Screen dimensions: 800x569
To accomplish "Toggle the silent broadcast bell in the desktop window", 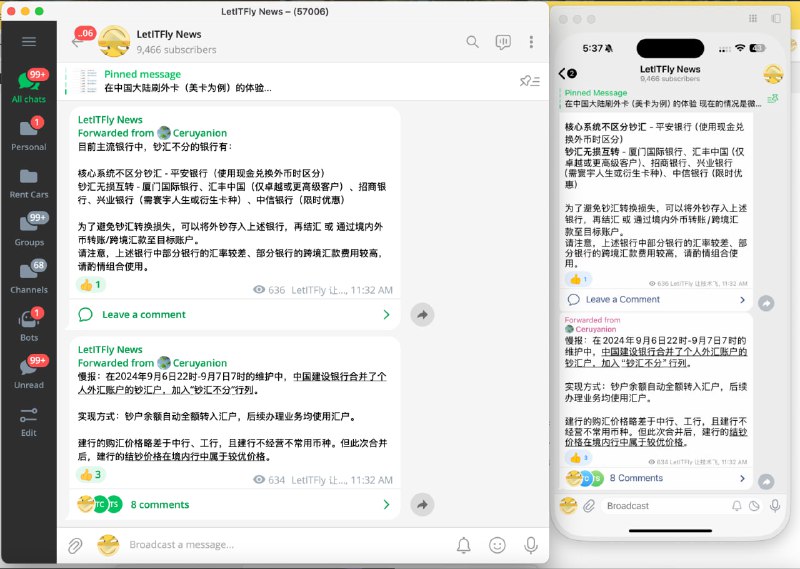I will [463, 545].
